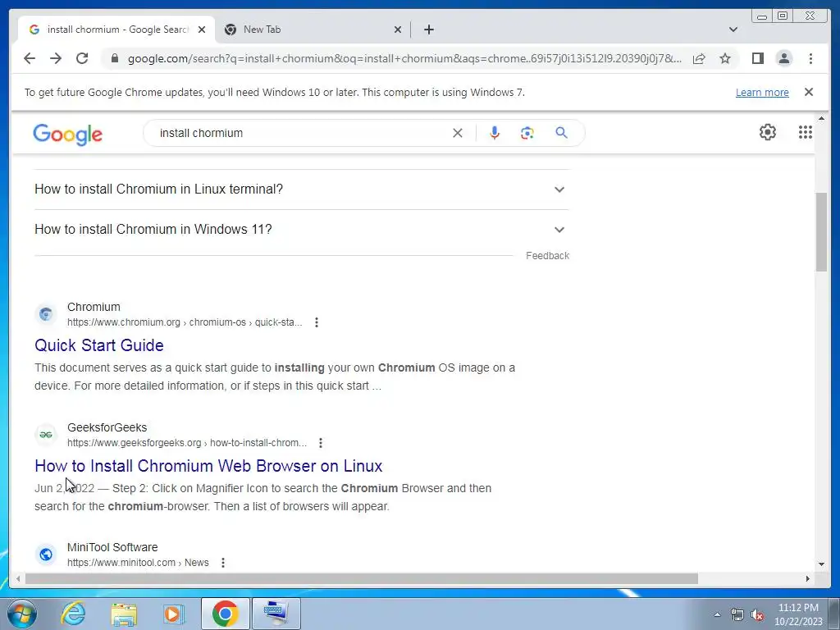Open the On-Screen Keyboard taskbar app
Screen dimensions: 840x630
point(276,614)
